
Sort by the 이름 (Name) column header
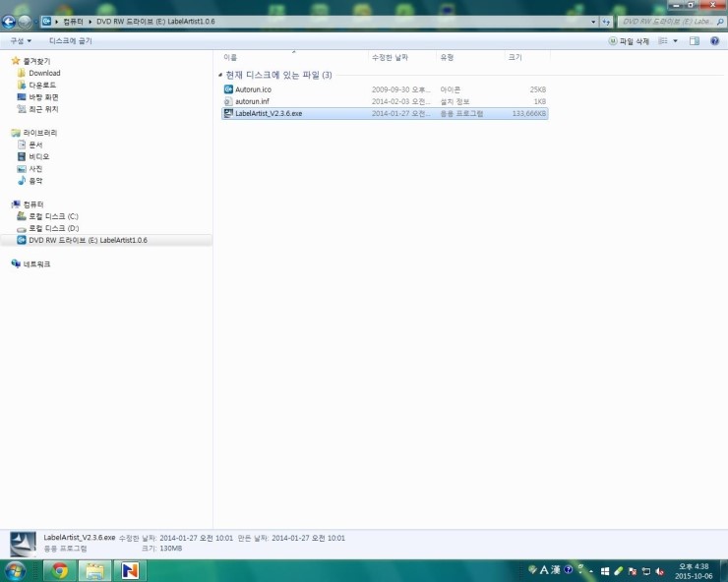(231, 58)
